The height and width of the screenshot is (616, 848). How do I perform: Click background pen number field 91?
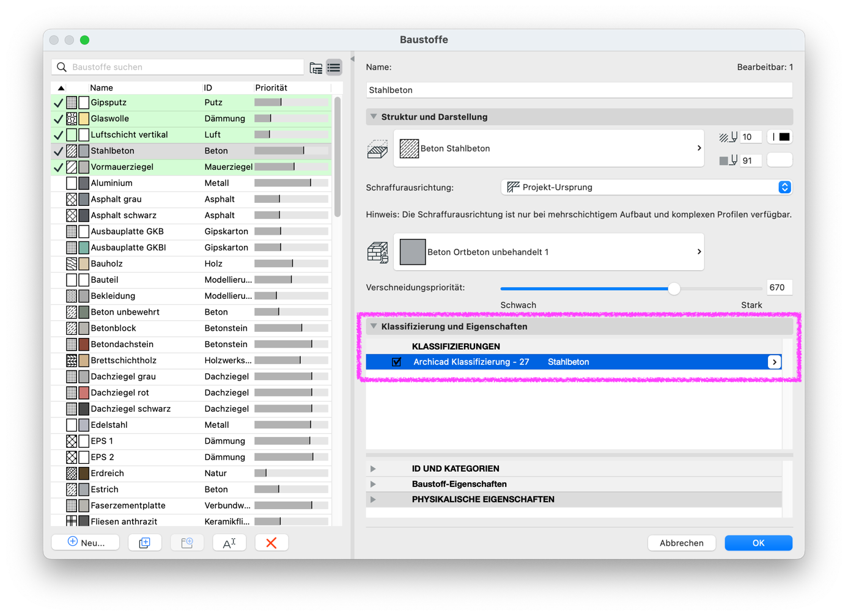750,161
